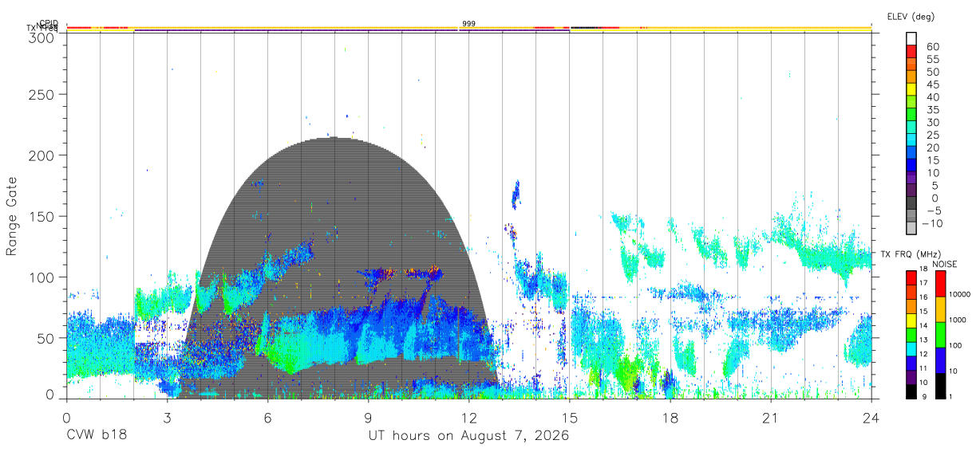
Task: Click ELEV legend value 55
Action: [932, 60]
